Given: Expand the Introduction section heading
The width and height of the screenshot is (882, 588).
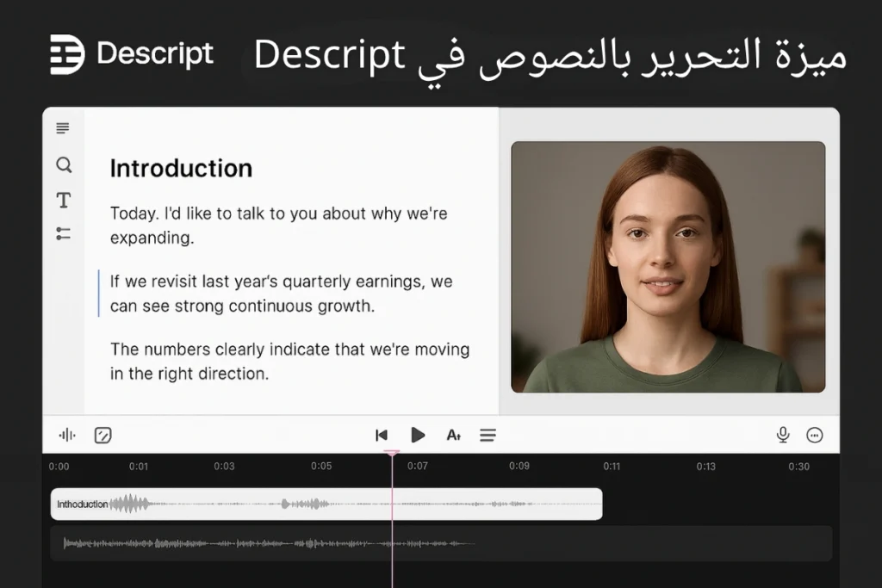Looking at the screenshot, I should (181, 168).
